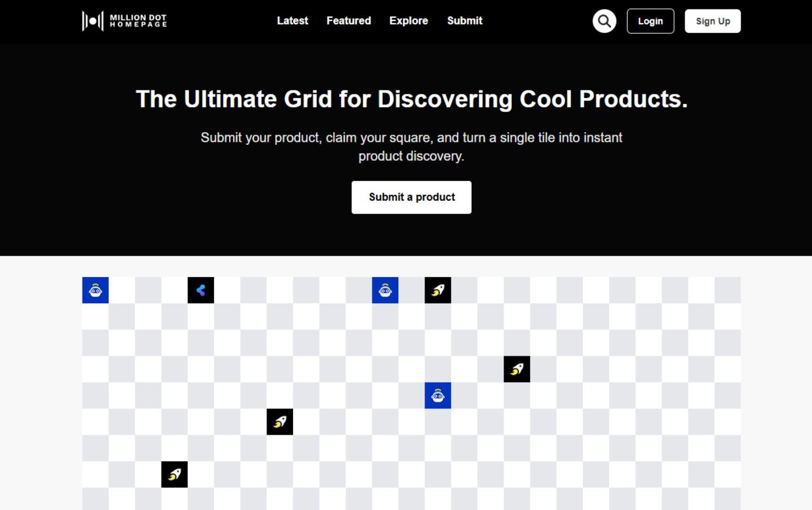The image size is (812, 510).
Task: Open the Submit page from the navigation
Action: tap(465, 21)
